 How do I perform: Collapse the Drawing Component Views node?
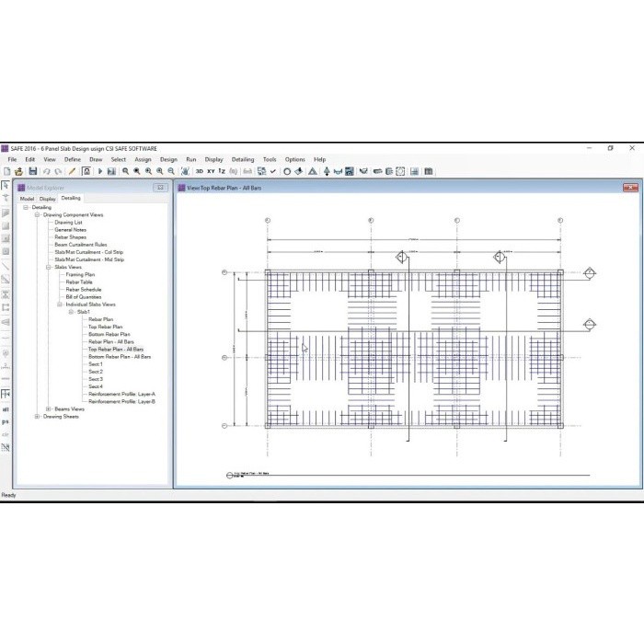(x=37, y=214)
